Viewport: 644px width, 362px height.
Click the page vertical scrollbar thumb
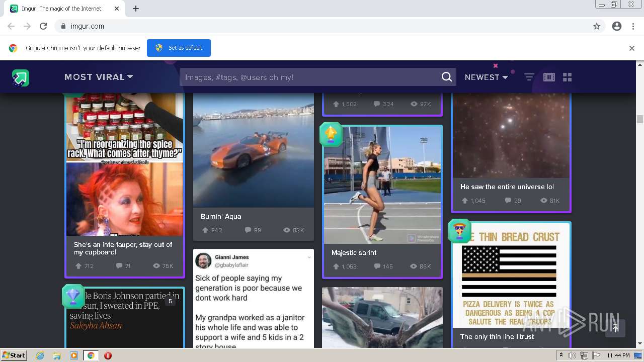click(640, 119)
